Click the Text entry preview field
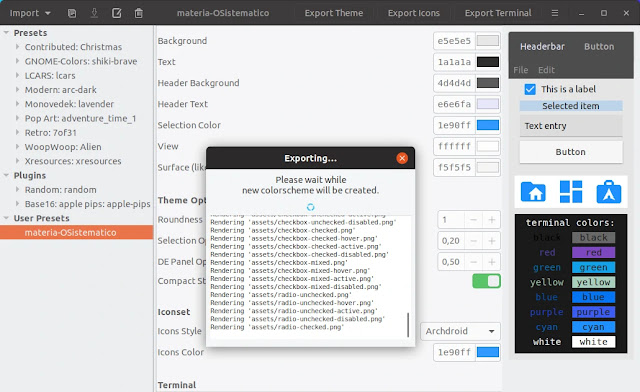 (x=571, y=126)
